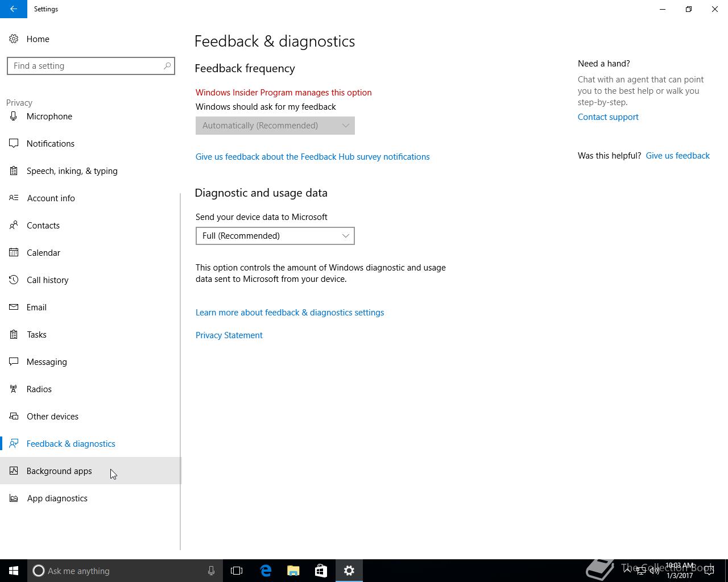Click the Calendar icon in sidebar
This screenshot has height=582, width=728.
pos(14,253)
